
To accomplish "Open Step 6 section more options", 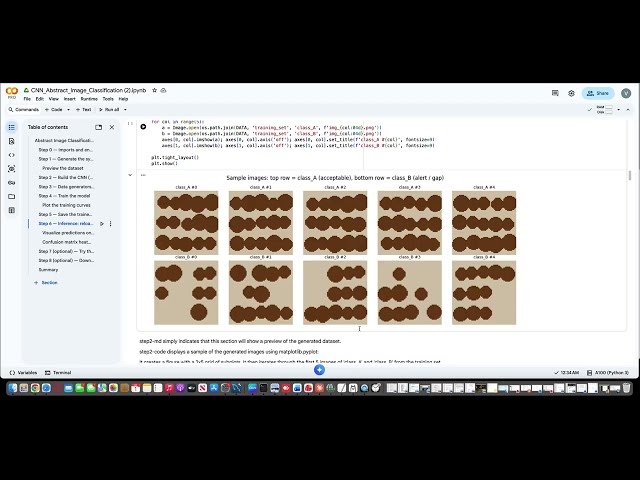I will (110, 224).
